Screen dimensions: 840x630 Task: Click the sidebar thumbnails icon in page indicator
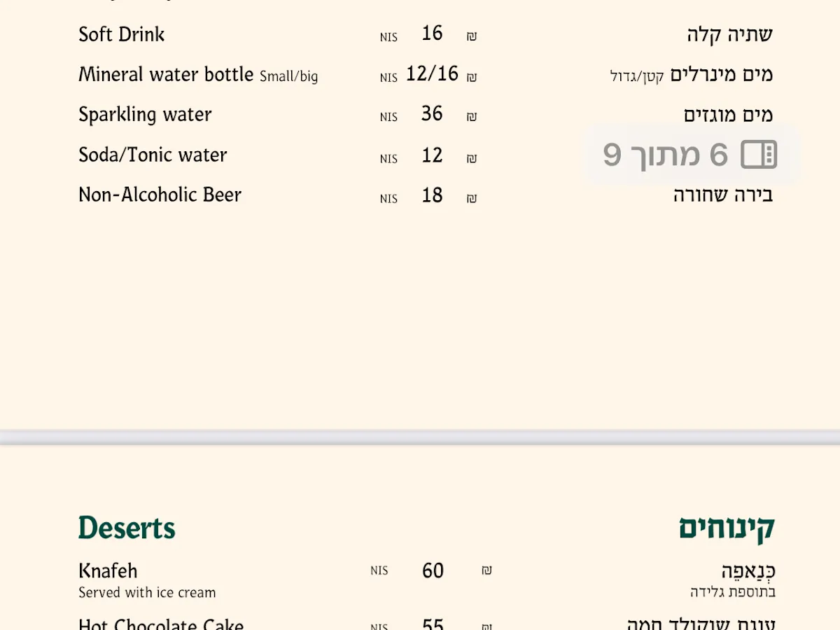(759, 155)
